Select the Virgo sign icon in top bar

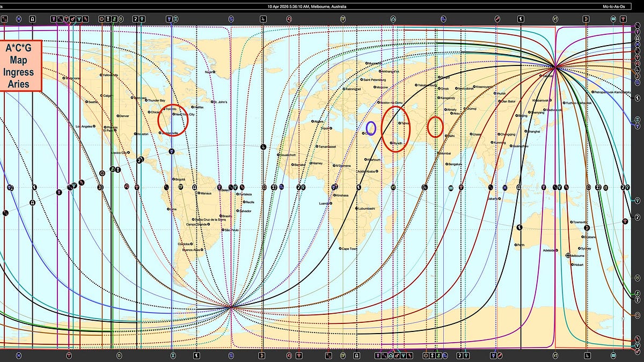pos(342,18)
